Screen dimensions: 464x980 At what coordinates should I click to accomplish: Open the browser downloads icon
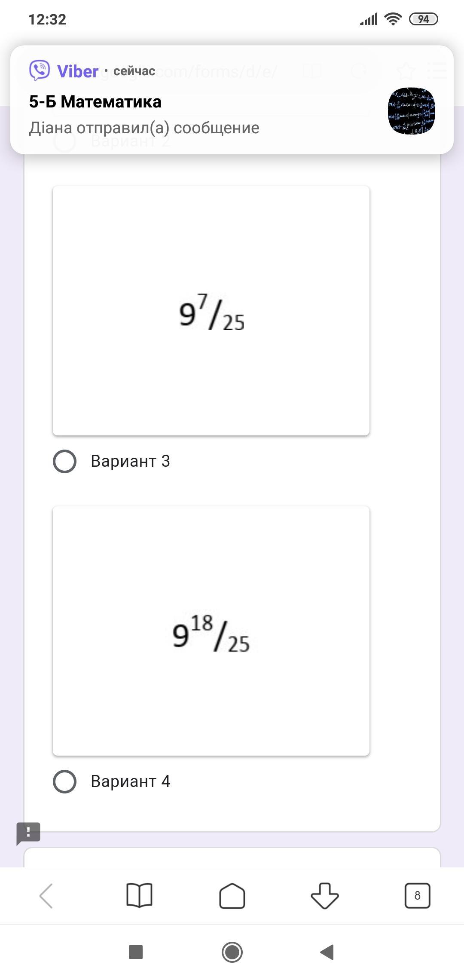[x=324, y=896]
